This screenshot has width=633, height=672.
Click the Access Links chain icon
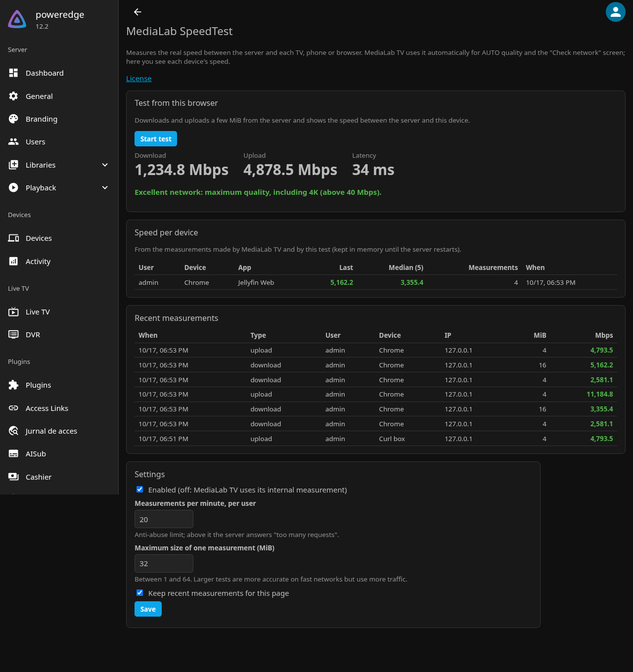13,408
